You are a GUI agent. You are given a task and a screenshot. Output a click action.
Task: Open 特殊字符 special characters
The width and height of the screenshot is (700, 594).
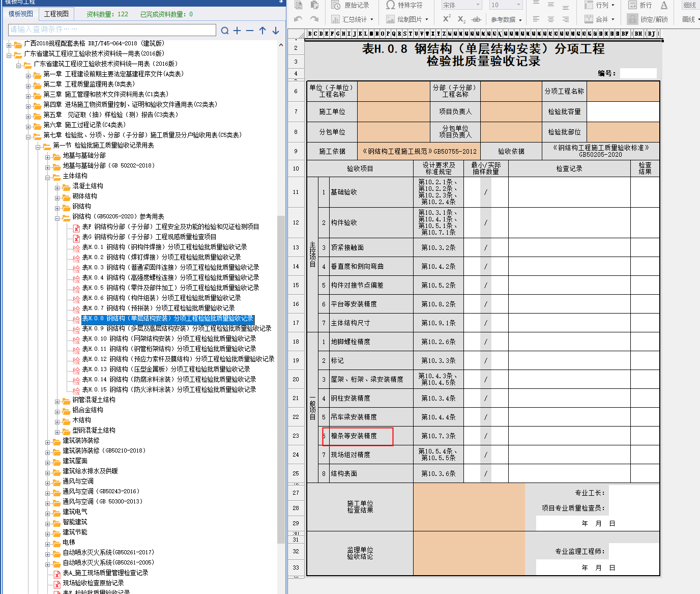pyautogui.click(x=404, y=5)
